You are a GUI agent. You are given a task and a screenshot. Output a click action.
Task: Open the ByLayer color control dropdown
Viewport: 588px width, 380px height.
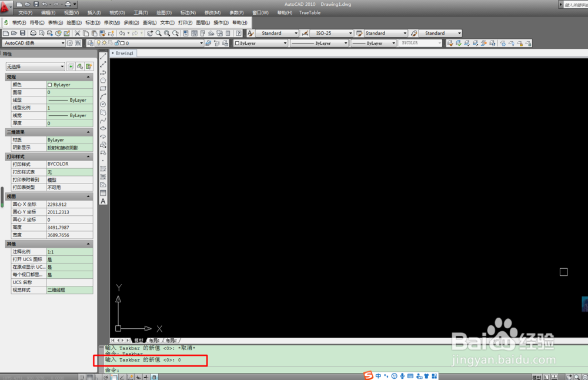[x=260, y=43]
